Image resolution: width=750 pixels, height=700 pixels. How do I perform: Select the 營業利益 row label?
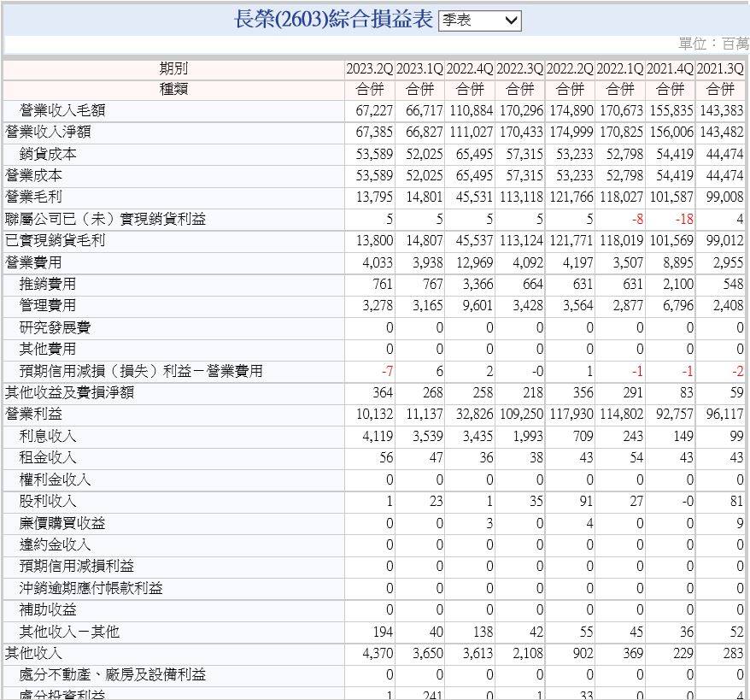pos(33,414)
